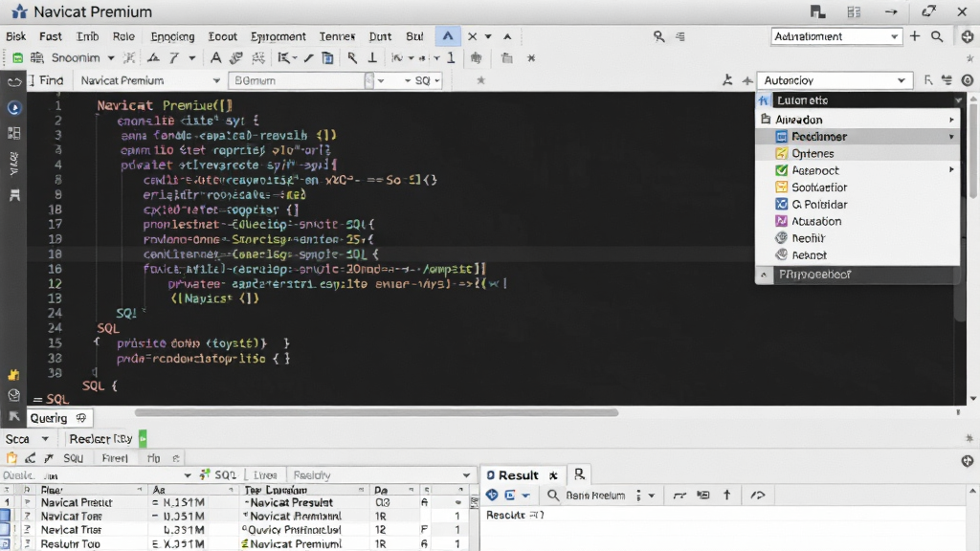Click the purple Atusation item icon
This screenshot has height=551, width=980.
781,221
